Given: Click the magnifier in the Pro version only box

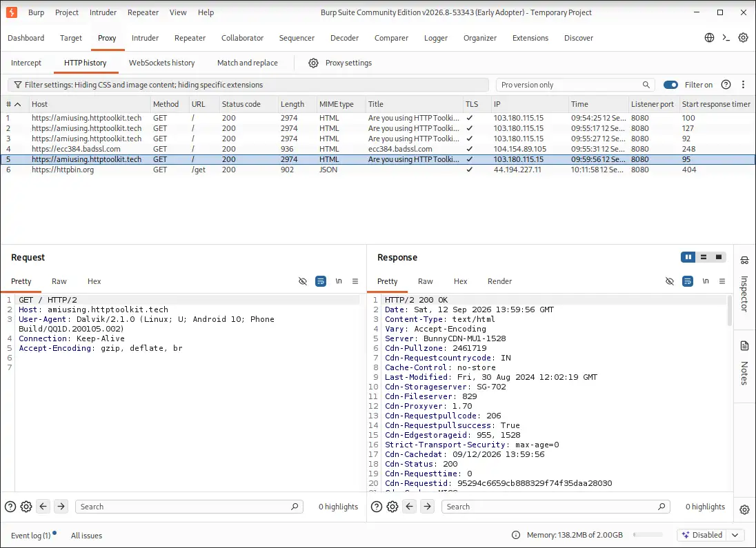Looking at the screenshot, I should 646,85.
